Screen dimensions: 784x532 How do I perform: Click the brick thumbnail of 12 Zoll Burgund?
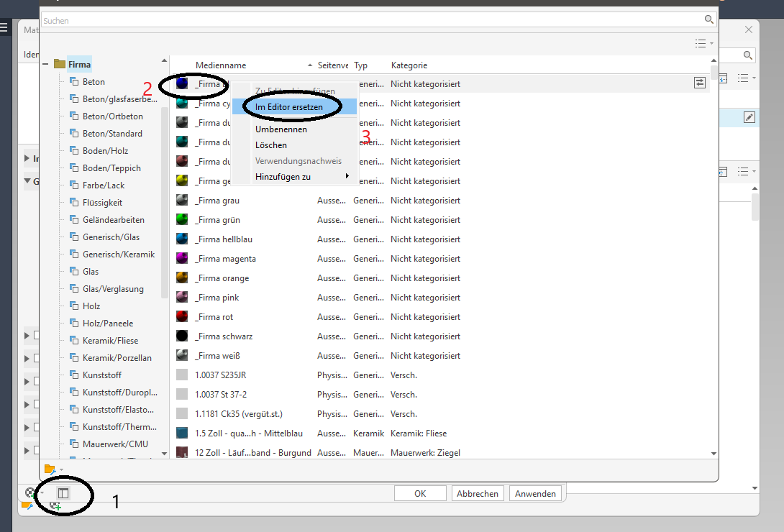[182, 453]
